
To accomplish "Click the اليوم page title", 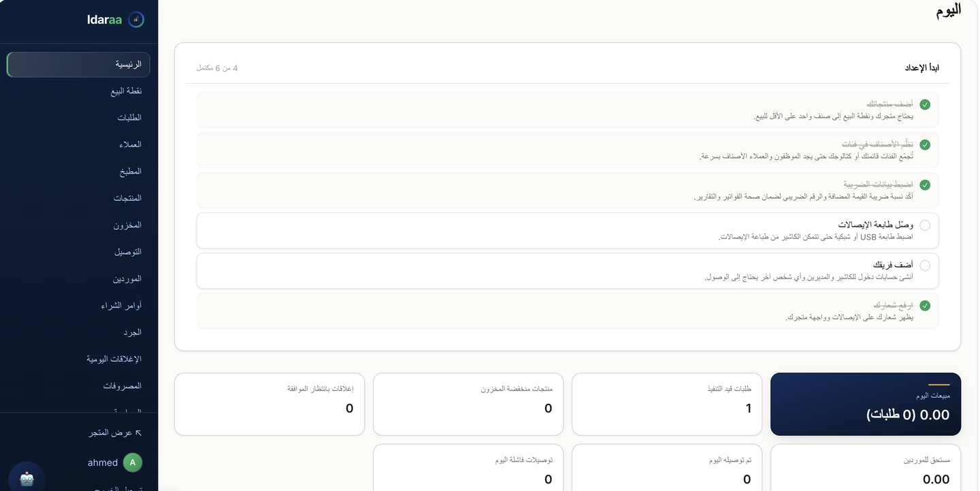I will (x=948, y=10).
